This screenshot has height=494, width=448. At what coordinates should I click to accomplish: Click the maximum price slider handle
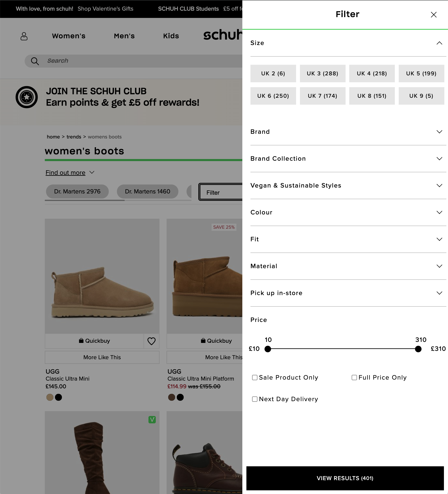point(418,349)
